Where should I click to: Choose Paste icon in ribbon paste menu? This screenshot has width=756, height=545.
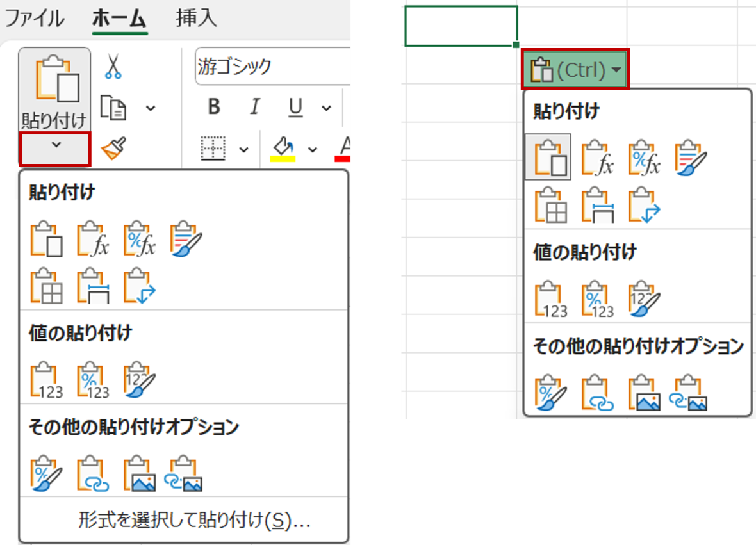coord(47,239)
